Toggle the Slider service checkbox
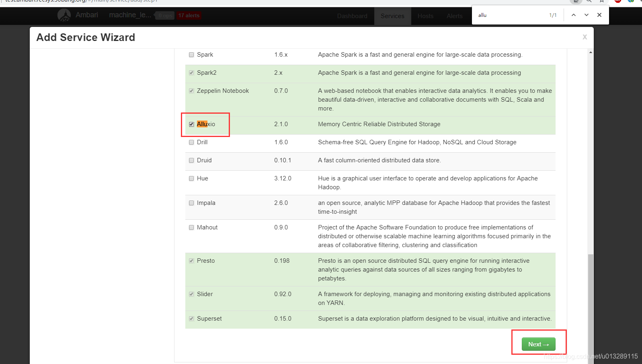Image resolution: width=642 pixels, height=364 pixels. 191,294
